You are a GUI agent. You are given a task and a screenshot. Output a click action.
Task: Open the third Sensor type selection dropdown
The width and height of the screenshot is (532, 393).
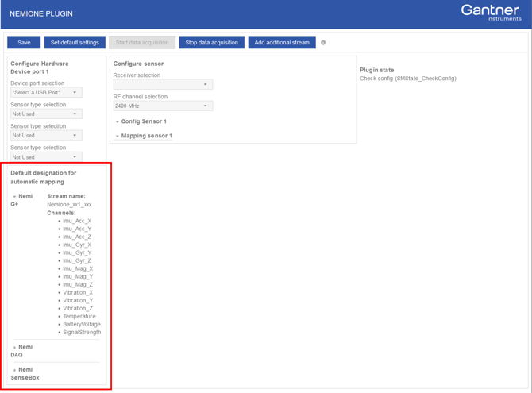click(46, 156)
